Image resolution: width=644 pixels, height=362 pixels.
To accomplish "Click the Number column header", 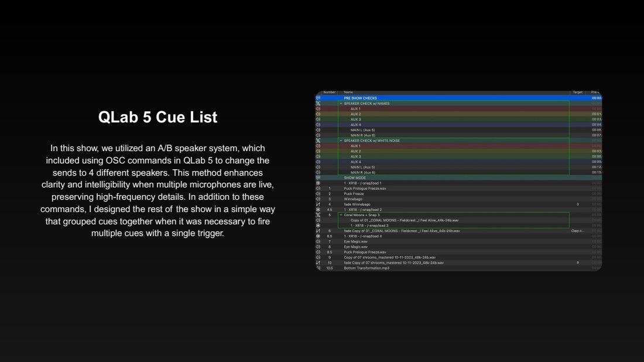I will point(330,92).
